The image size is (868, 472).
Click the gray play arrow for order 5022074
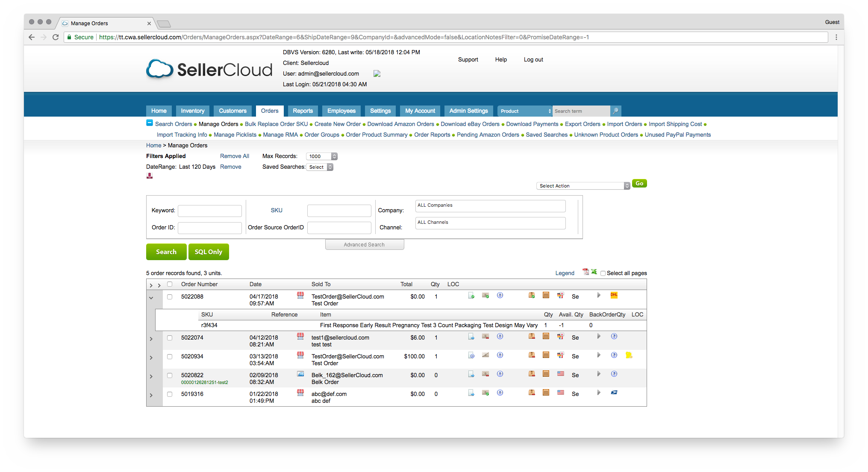[x=599, y=336]
